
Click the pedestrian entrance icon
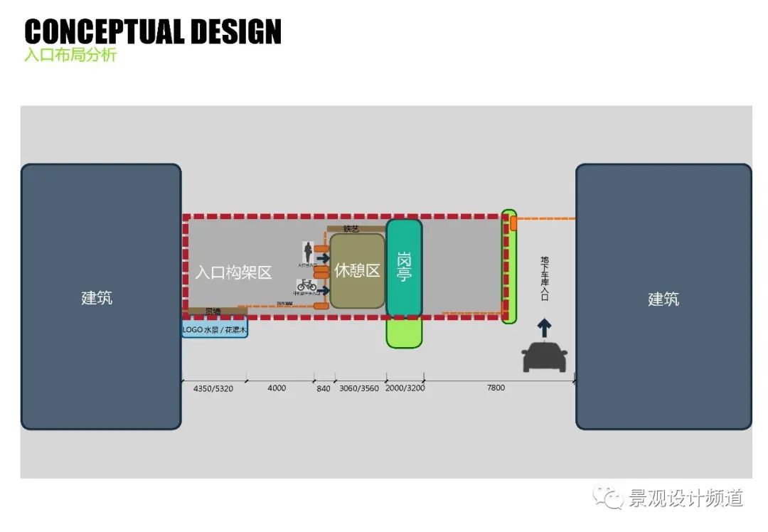[x=308, y=252]
